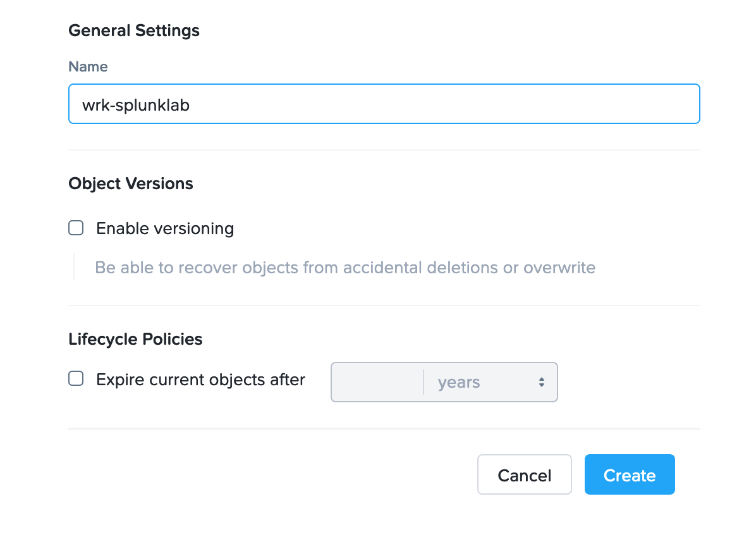Click the 'years' text in the selector

point(458,382)
